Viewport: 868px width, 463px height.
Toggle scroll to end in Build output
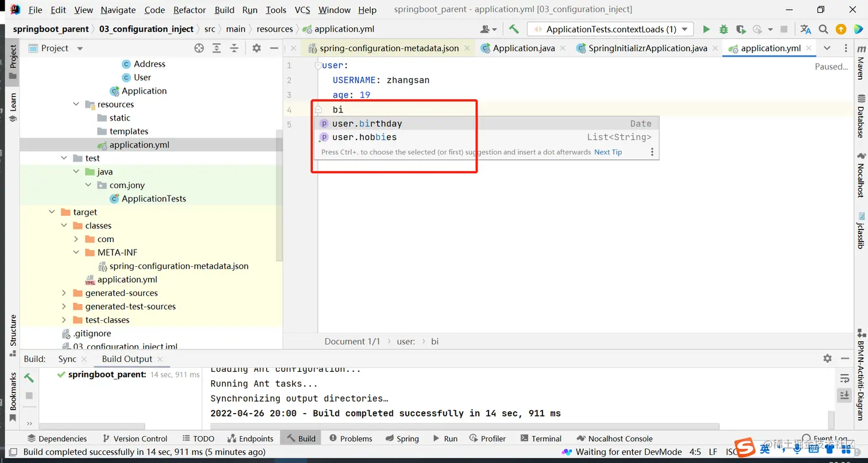pyautogui.click(x=844, y=395)
